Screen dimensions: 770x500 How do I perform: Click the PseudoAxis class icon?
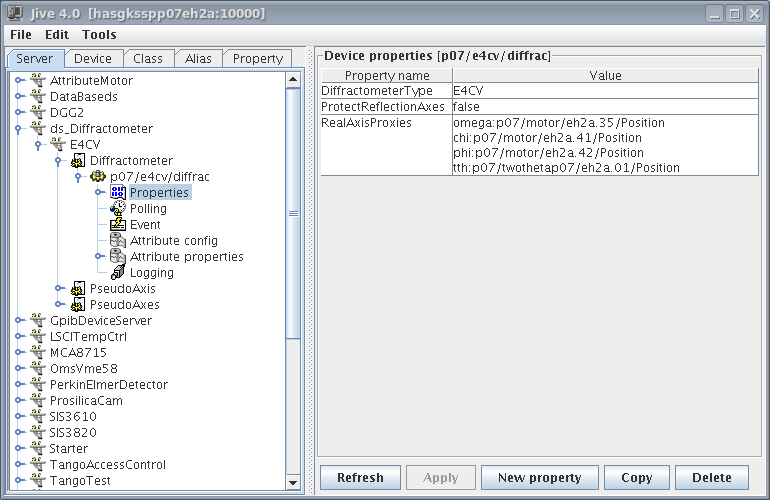point(78,288)
